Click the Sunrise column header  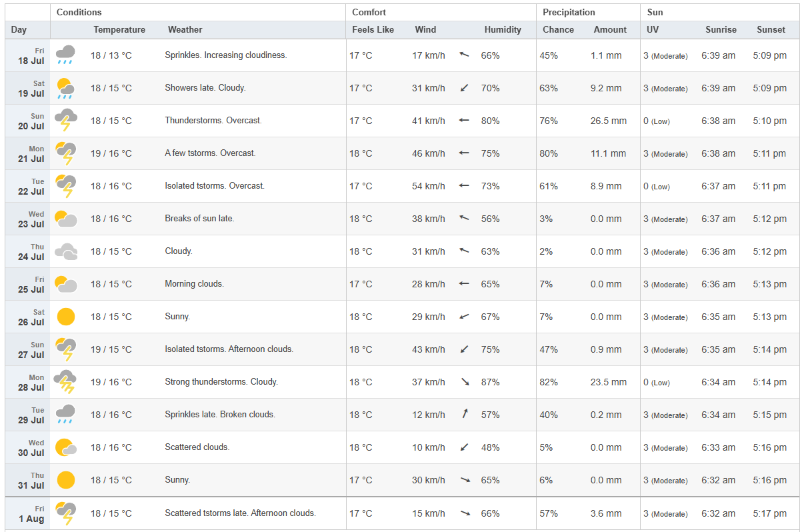pyautogui.click(x=721, y=30)
